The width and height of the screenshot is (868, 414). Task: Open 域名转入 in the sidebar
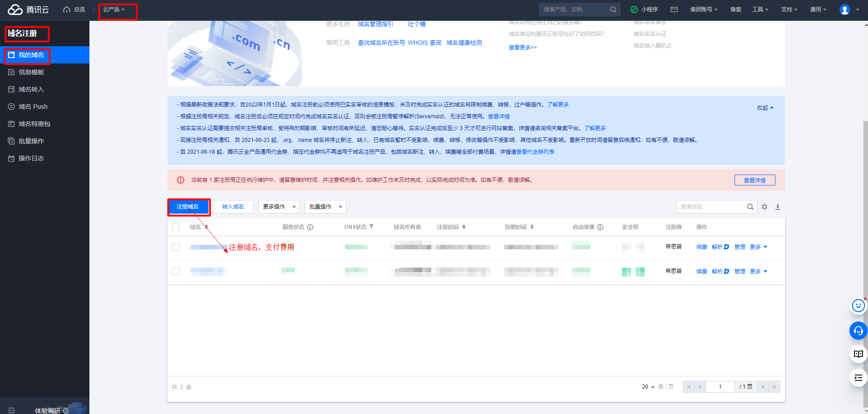(x=44, y=89)
